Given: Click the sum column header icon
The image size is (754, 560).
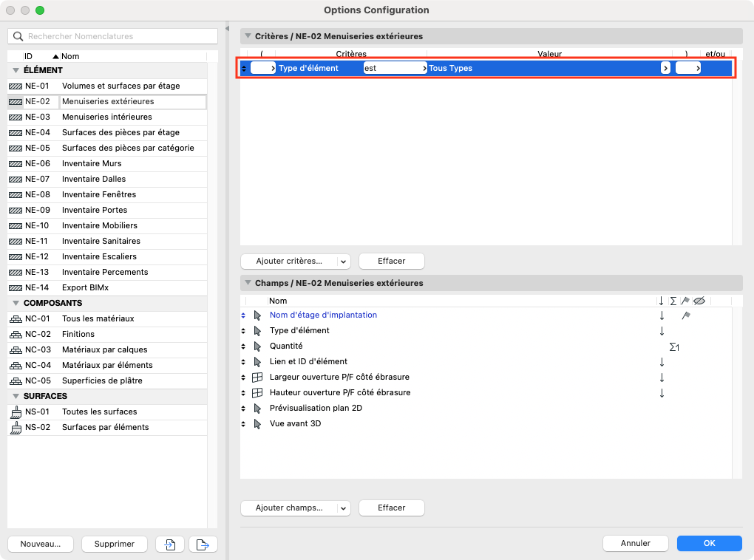Looking at the screenshot, I should click(673, 301).
